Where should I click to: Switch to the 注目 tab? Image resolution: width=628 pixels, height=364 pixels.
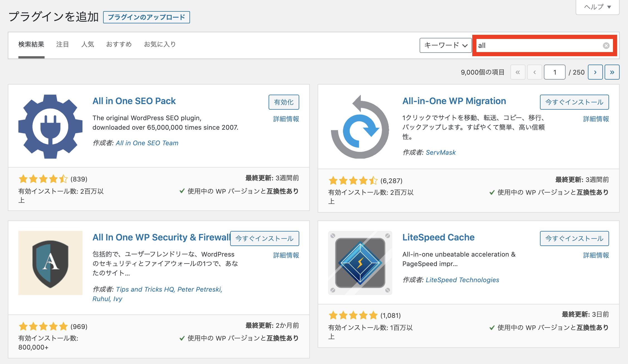coord(63,45)
